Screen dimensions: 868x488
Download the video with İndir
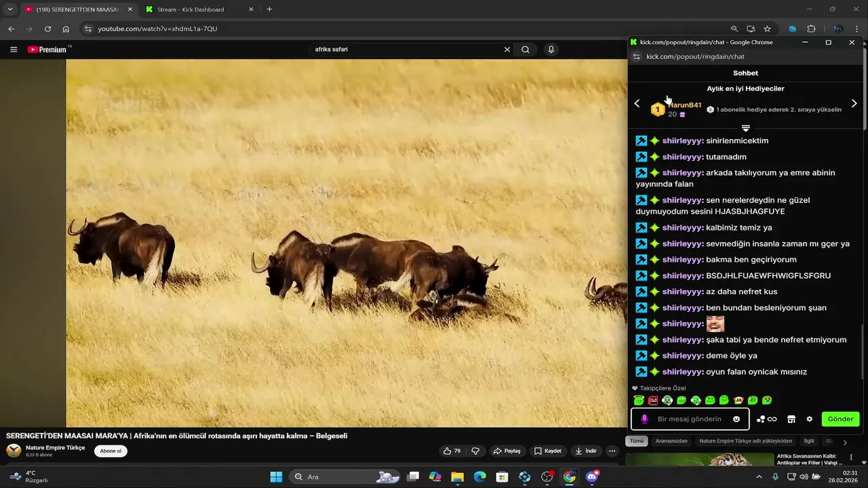coord(586,451)
